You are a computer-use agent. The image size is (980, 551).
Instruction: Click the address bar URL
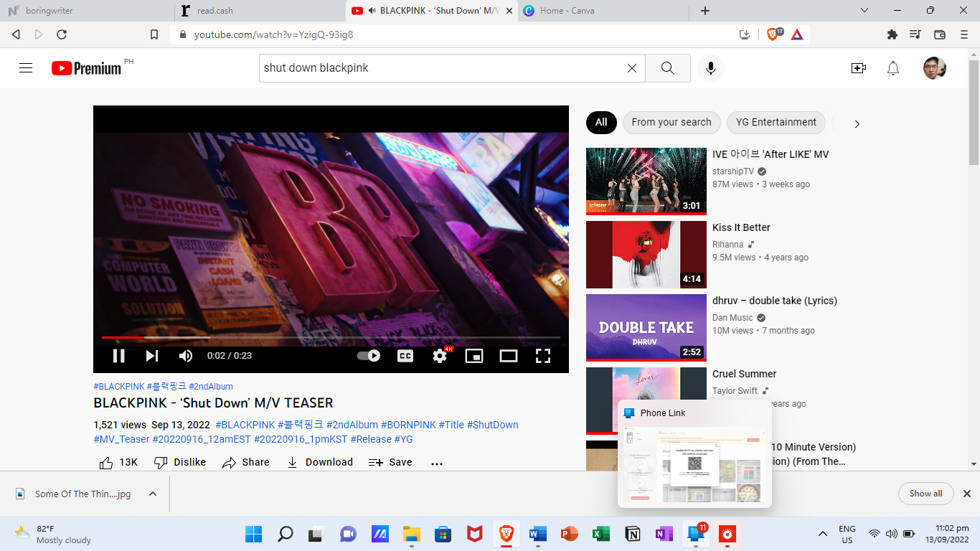click(x=273, y=34)
